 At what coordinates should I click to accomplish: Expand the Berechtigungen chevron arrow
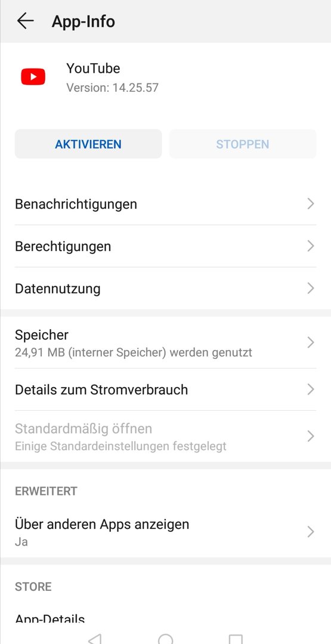tap(311, 246)
